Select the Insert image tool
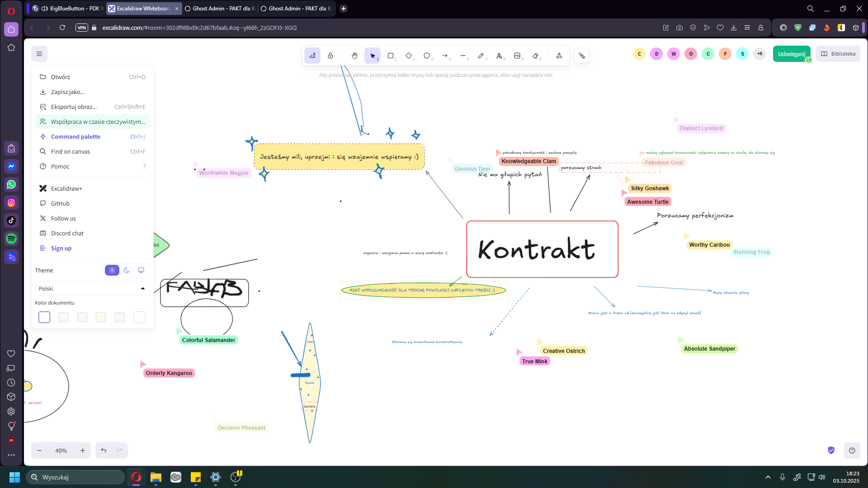Screen dimensions: 868x488 (517, 56)
